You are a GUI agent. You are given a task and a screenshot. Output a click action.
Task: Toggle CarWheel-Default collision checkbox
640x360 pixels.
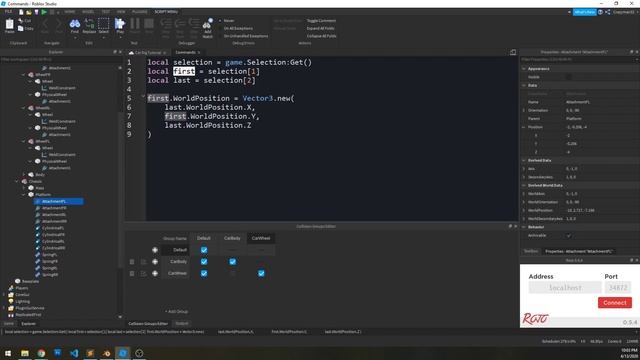tap(204, 273)
